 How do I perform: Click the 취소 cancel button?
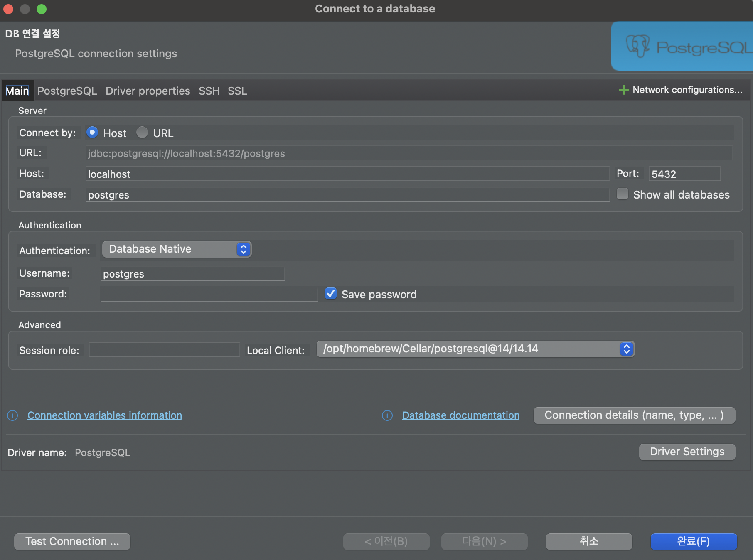coord(589,542)
